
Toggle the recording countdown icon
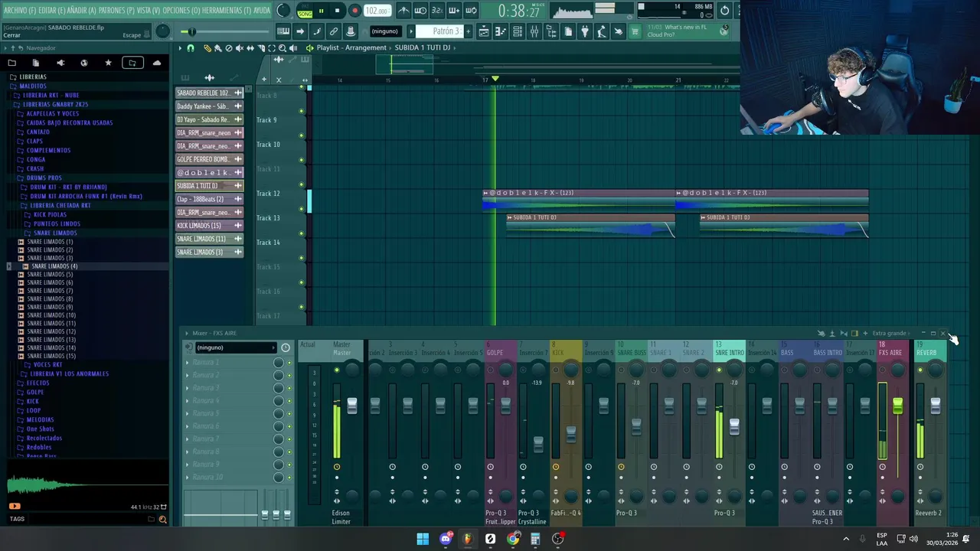pos(437,11)
